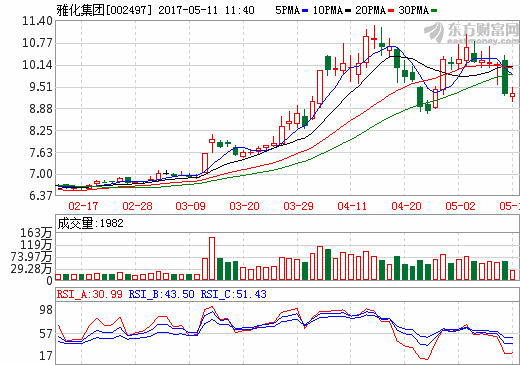Click the 8.88 price axis label
The image size is (520, 365).
click(x=41, y=109)
